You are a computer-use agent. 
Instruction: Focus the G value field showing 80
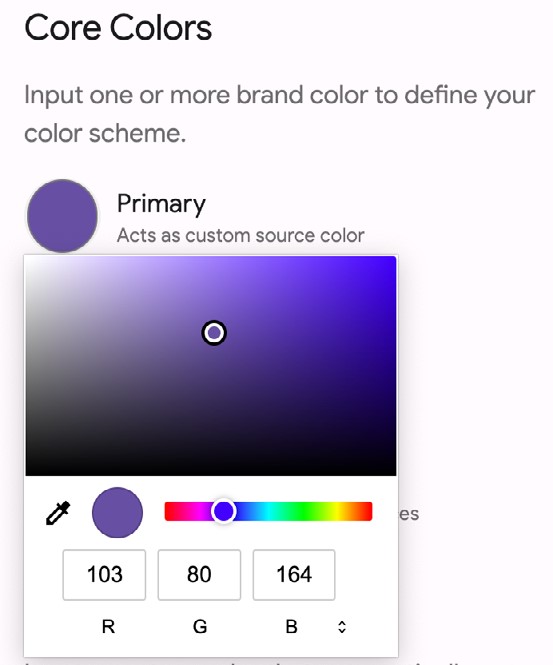coord(199,575)
